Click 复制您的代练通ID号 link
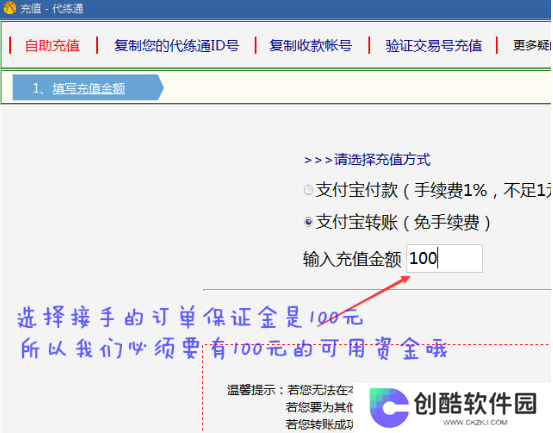Viewport: 553px width, 433px height. click(x=176, y=45)
